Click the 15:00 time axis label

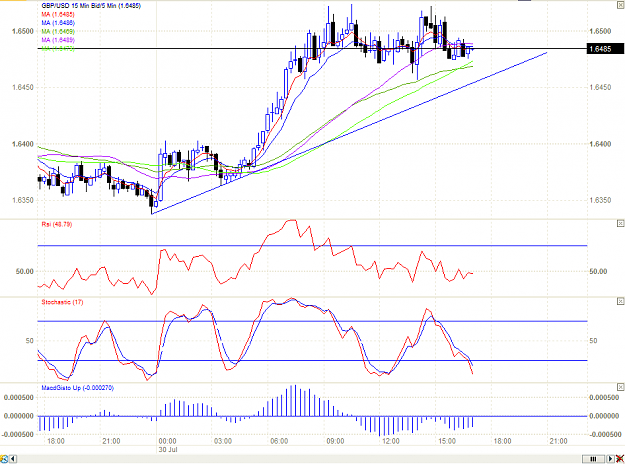pyautogui.click(x=447, y=441)
